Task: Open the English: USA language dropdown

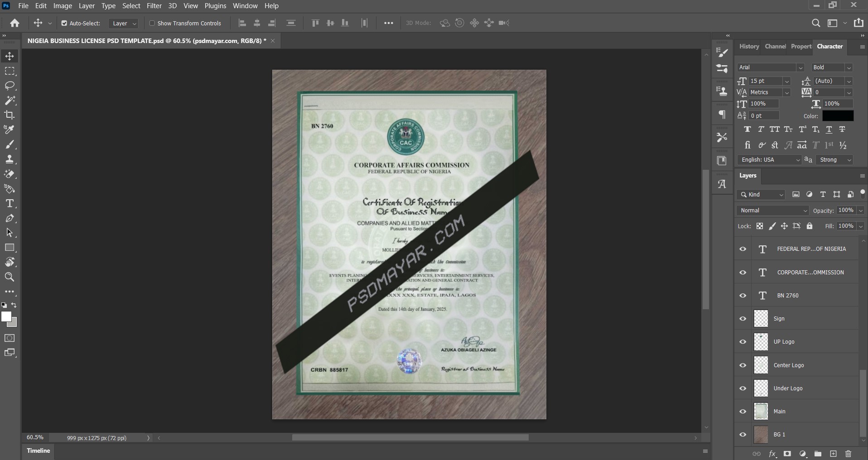Action: tap(770, 160)
